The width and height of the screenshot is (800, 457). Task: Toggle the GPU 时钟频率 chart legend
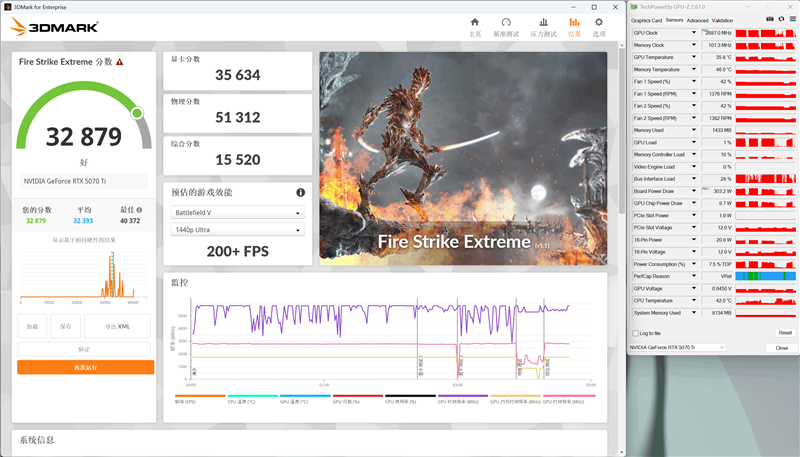click(569, 399)
